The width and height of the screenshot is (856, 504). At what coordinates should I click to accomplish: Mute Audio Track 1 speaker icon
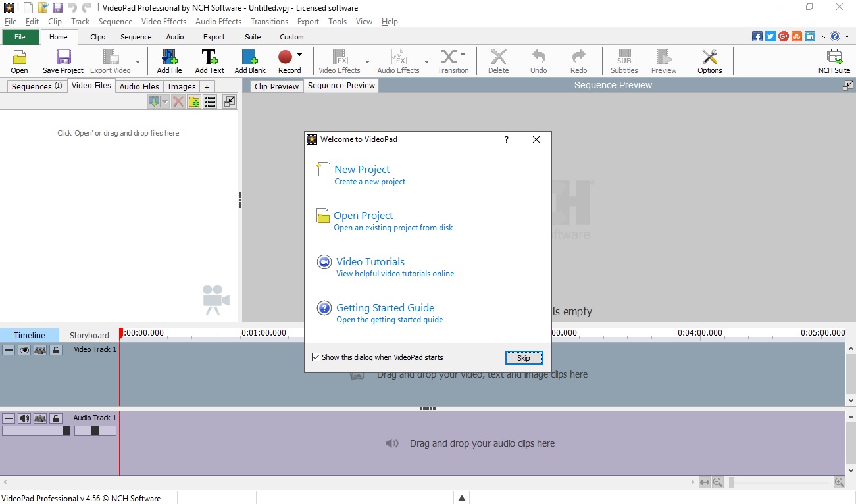pyautogui.click(x=24, y=418)
